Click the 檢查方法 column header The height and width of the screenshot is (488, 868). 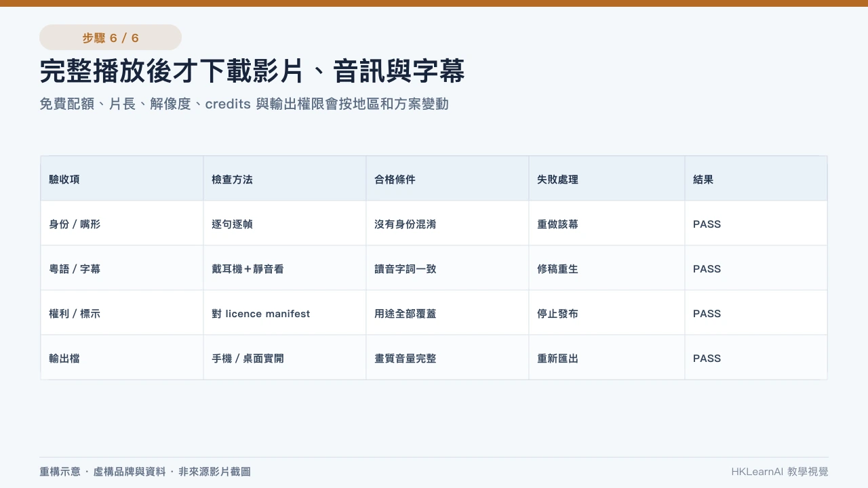coord(285,179)
